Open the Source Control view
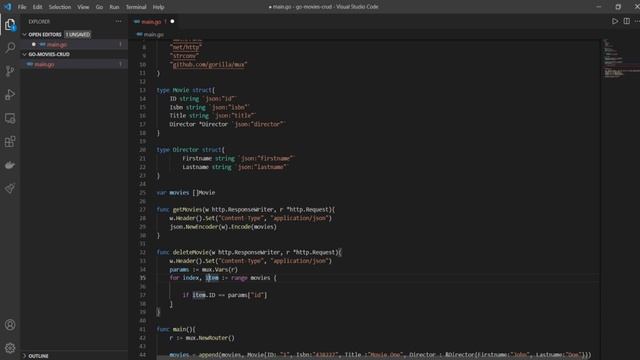The image size is (640, 360). click(x=10, y=71)
